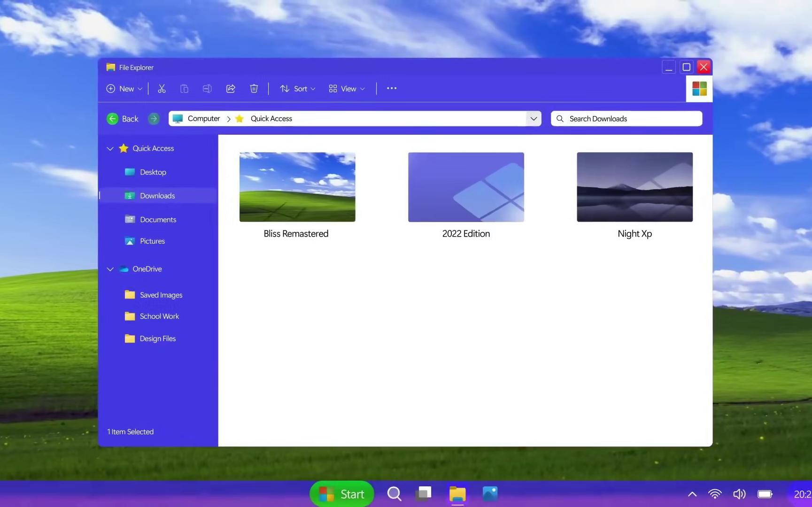Click the Search Downloads field
812x507 pixels.
coord(626,119)
